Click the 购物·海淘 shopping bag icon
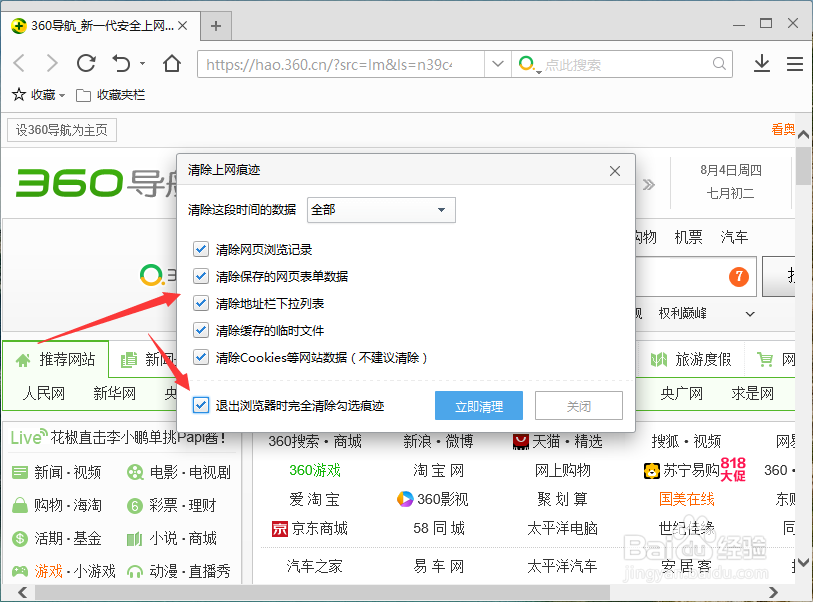The height and width of the screenshot is (602, 813). click(20, 505)
